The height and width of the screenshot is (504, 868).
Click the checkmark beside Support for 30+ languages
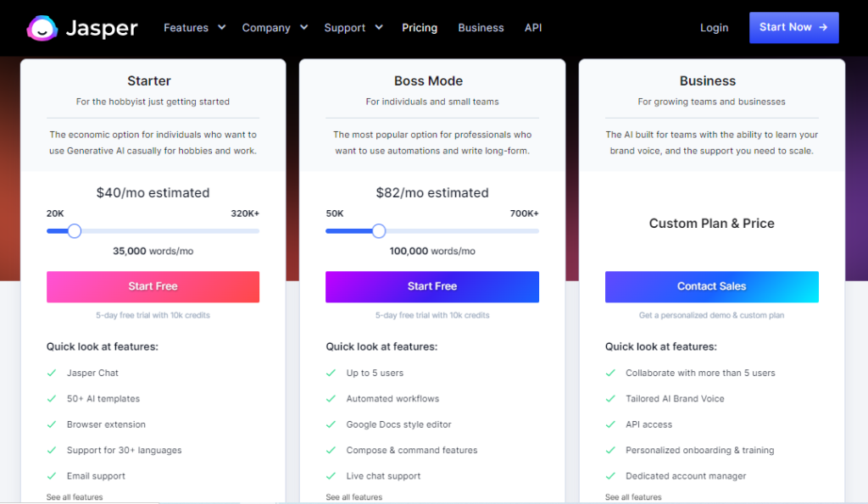point(52,450)
